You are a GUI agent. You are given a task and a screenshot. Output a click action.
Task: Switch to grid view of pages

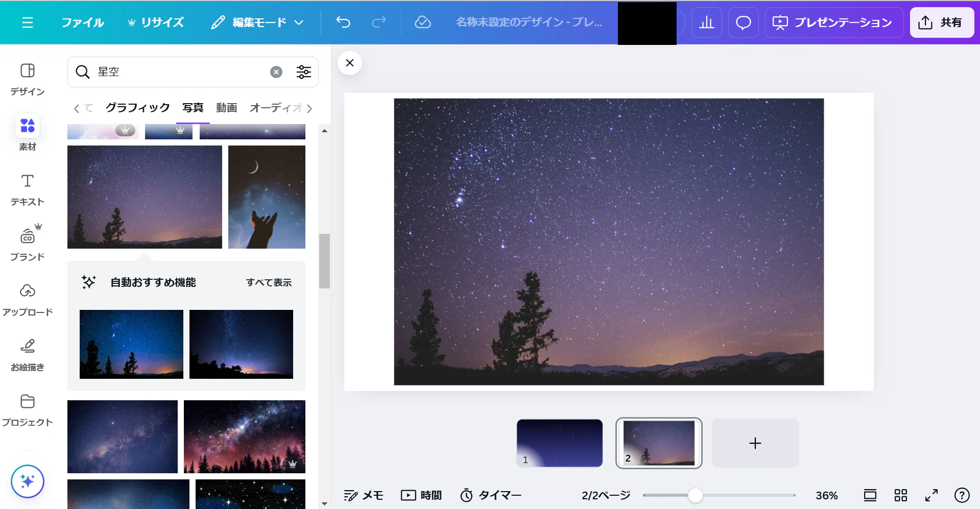(901, 495)
